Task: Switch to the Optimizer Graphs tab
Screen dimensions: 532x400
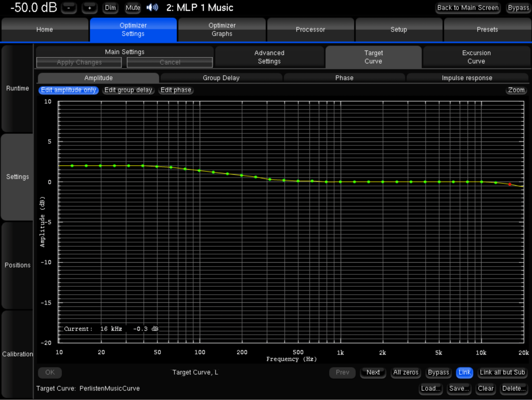Action: point(222,30)
